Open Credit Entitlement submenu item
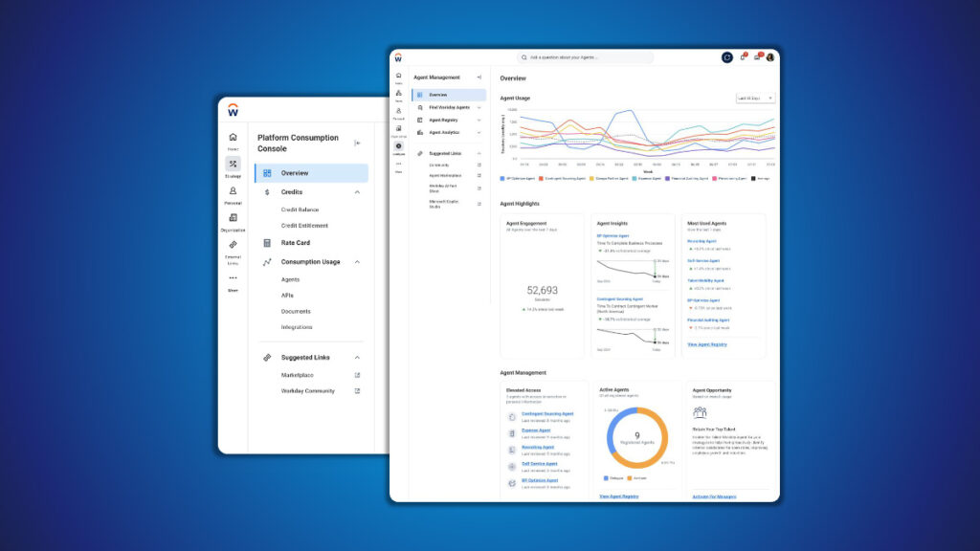Screen dimensions: 980x551 pos(304,226)
